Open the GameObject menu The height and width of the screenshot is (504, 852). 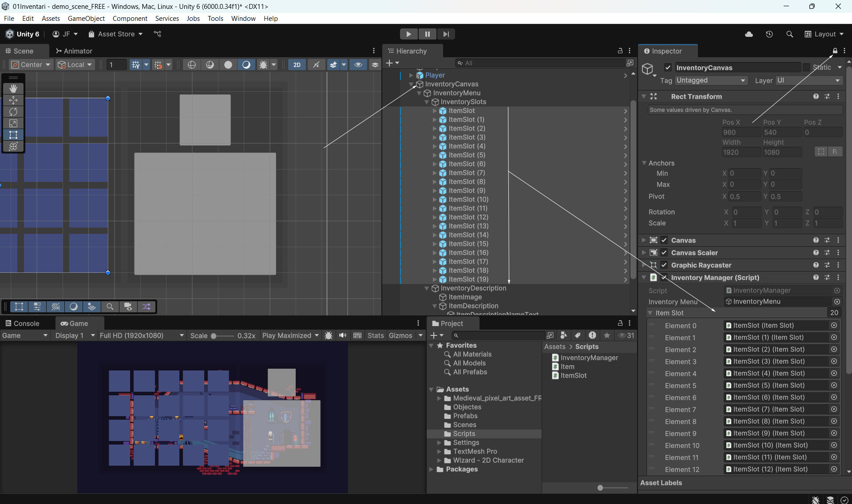click(x=86, y=18)
